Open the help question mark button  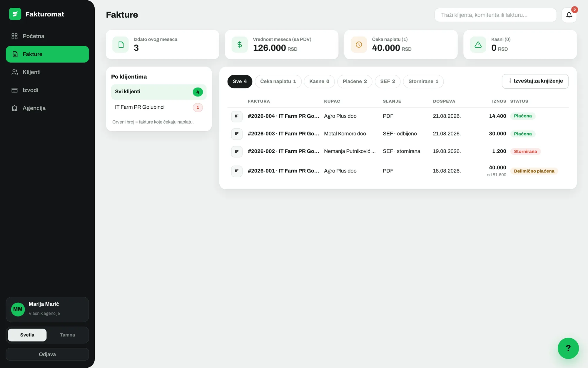pos(568,348)
